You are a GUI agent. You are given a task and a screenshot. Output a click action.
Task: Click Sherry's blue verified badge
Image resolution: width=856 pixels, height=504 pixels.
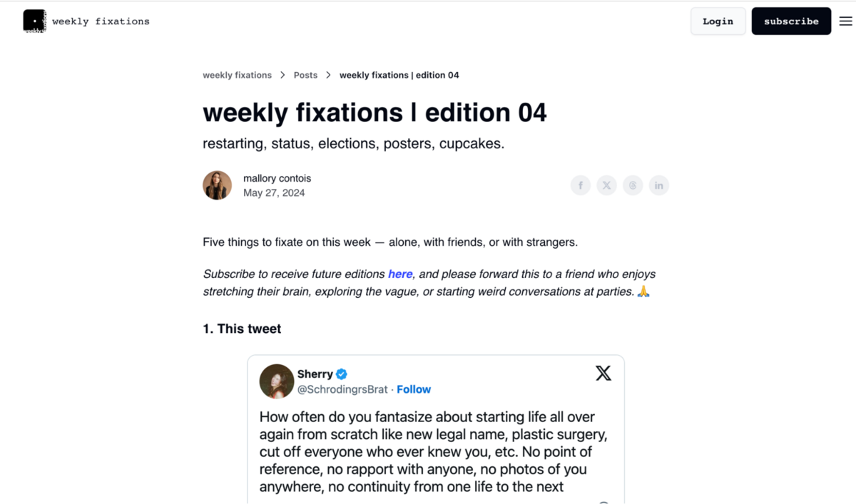341,374
